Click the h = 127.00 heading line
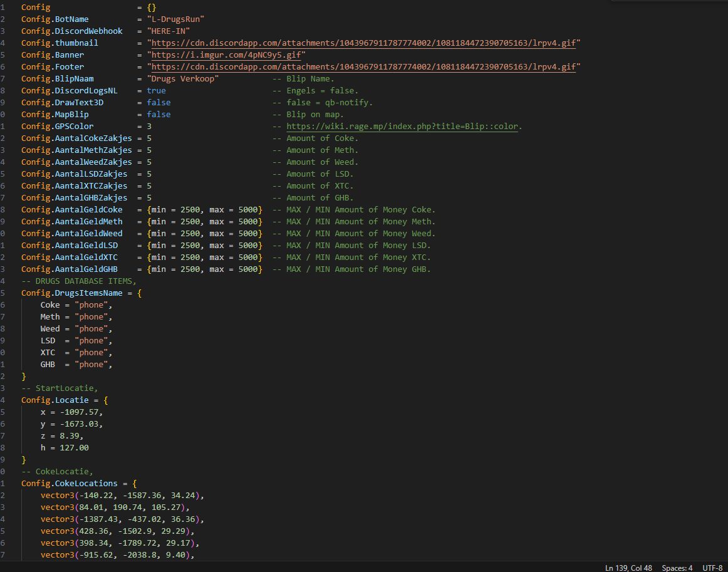 pyautogui.click(x=65, y=448)
